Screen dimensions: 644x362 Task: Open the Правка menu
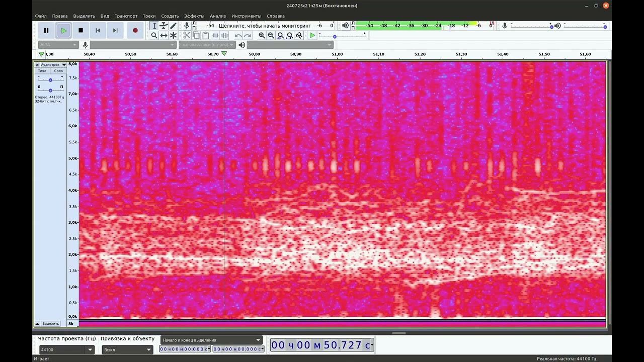tap(60, 16)
